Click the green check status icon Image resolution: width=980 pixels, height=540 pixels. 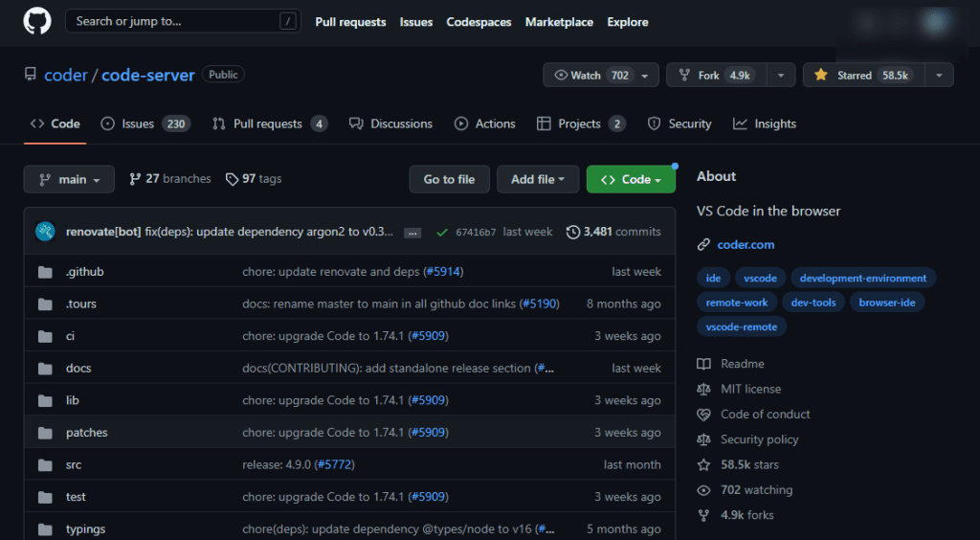pyautogui.click(x=442, y=232)
